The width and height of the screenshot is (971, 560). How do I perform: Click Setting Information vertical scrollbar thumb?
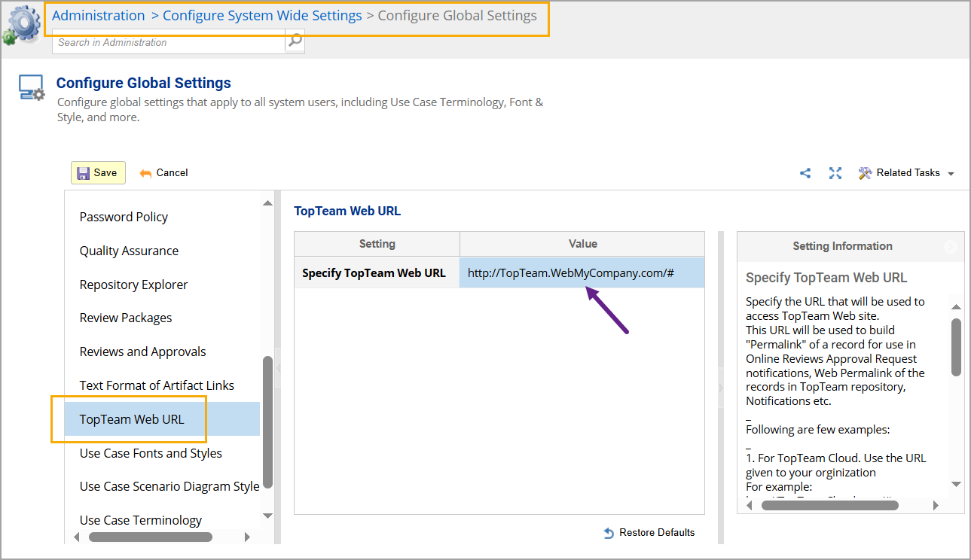point(957,347)
